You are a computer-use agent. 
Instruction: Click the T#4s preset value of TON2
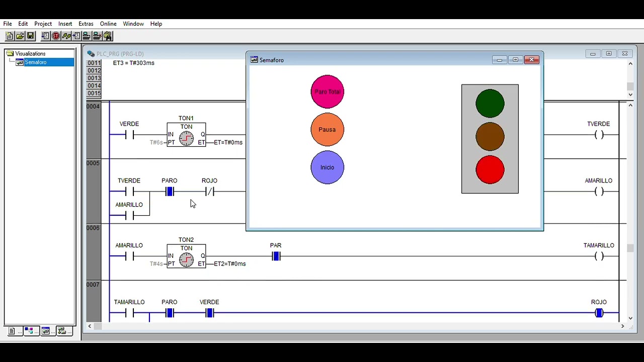pyautogui.click(x=156, y=264)
